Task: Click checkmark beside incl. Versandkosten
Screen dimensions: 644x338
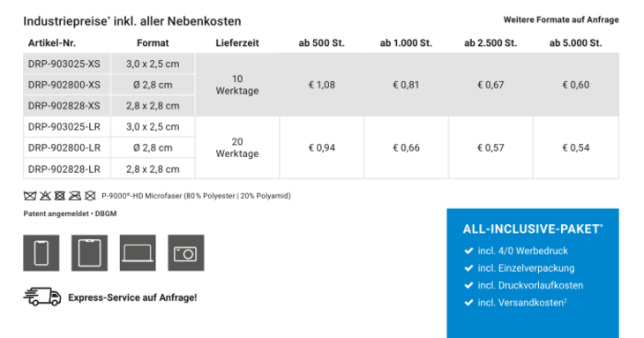Action: 468,303
